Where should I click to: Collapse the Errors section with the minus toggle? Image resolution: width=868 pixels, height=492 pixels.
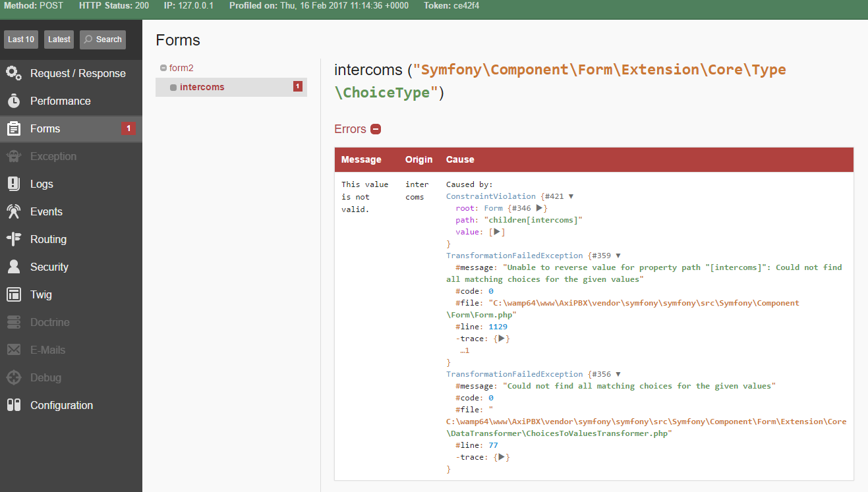(x=376, y=129)
